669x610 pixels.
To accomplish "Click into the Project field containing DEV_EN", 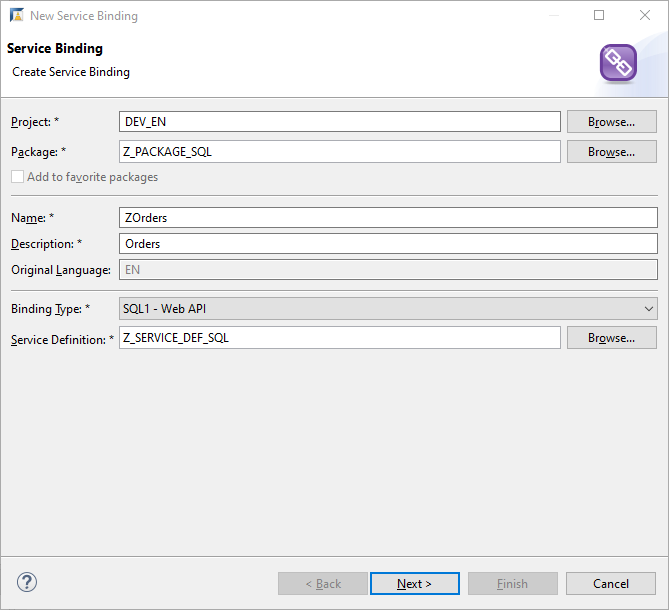I will click(x=340, y=122).
